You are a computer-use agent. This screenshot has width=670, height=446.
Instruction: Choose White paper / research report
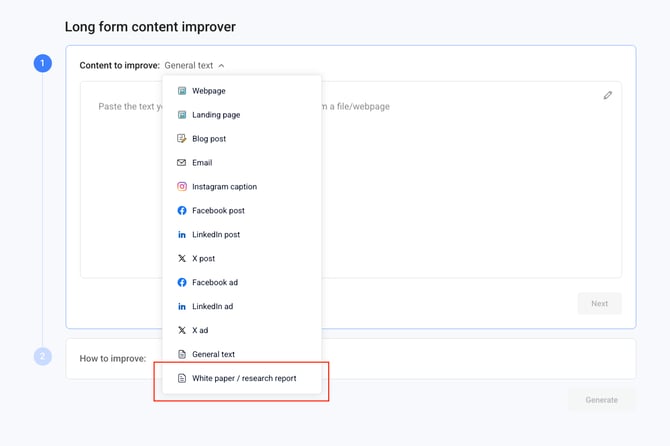coord(243,379)
